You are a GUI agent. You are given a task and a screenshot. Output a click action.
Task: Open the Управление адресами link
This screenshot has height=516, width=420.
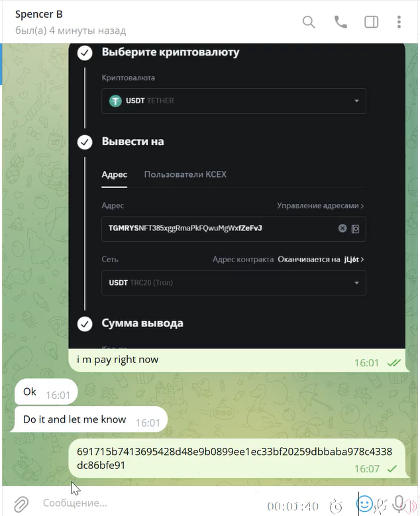tap(320, 206)
